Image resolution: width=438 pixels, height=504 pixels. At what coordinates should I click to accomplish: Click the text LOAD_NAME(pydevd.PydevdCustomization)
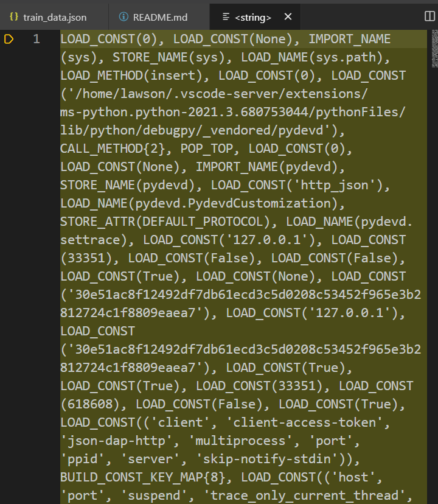tap(199, 204)
